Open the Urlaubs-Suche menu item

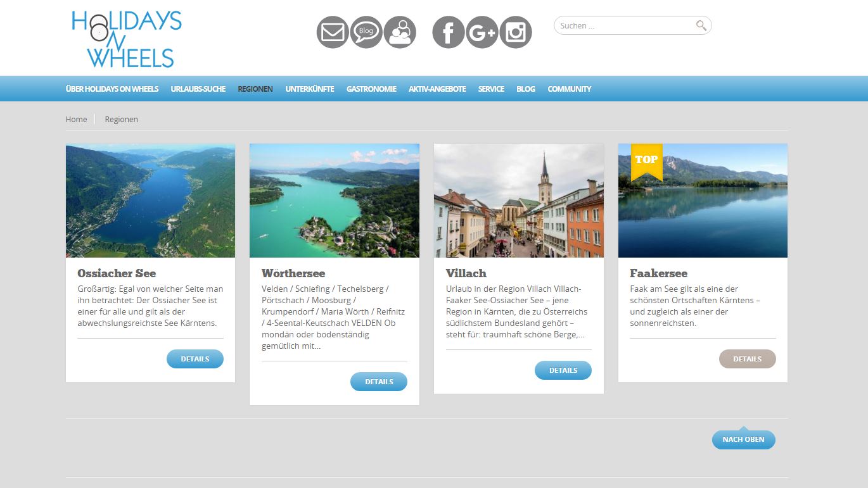pos(198,89)
